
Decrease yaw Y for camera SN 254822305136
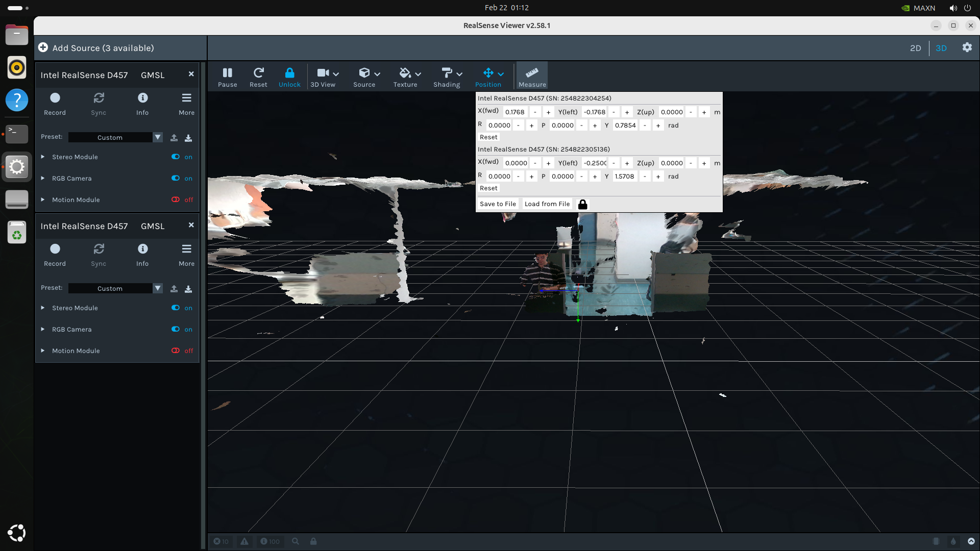click(x=645, y=177)
